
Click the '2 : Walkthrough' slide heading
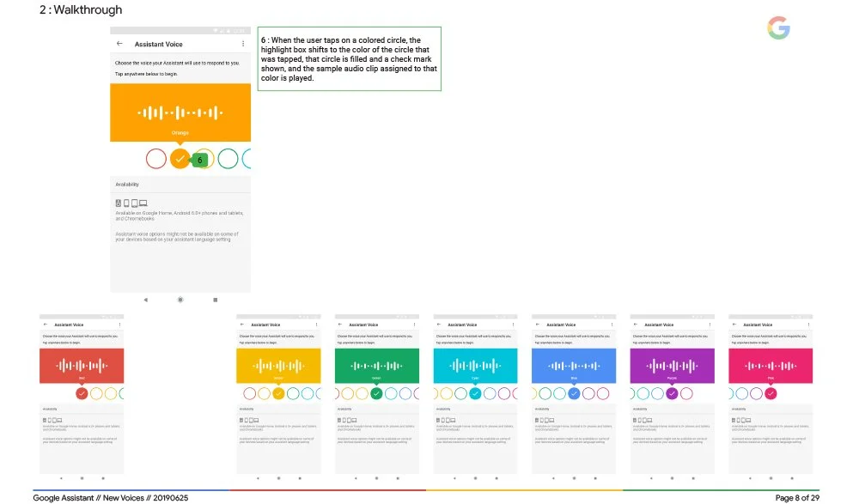(x=81, y=9)
